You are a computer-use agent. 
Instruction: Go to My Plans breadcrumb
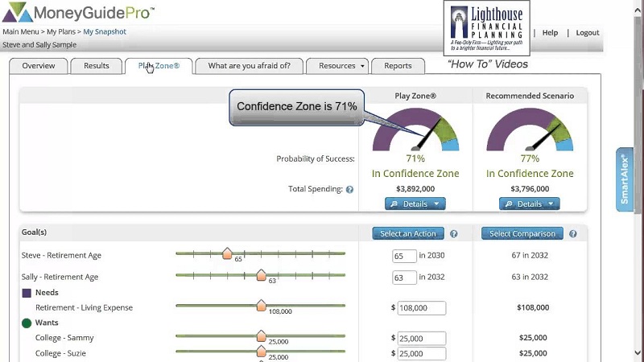(x=61, y=31)
